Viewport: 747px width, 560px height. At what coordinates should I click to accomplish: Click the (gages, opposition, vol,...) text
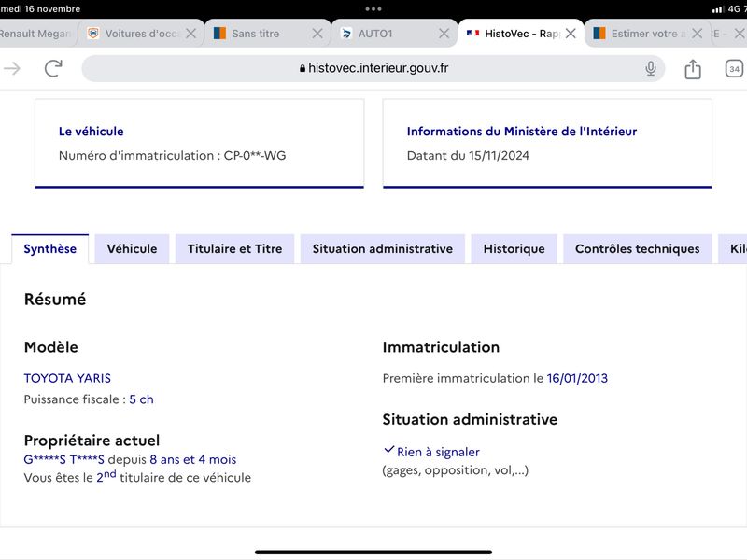tap(456, 470)
